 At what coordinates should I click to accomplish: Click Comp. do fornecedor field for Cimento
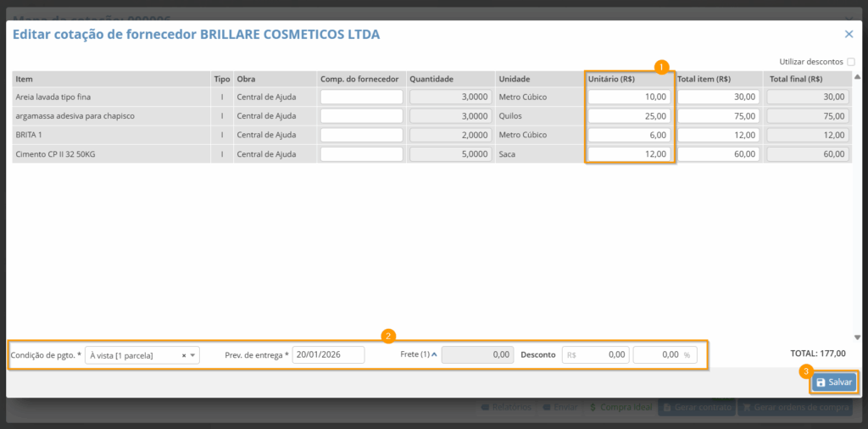click(x=361, y=153)
